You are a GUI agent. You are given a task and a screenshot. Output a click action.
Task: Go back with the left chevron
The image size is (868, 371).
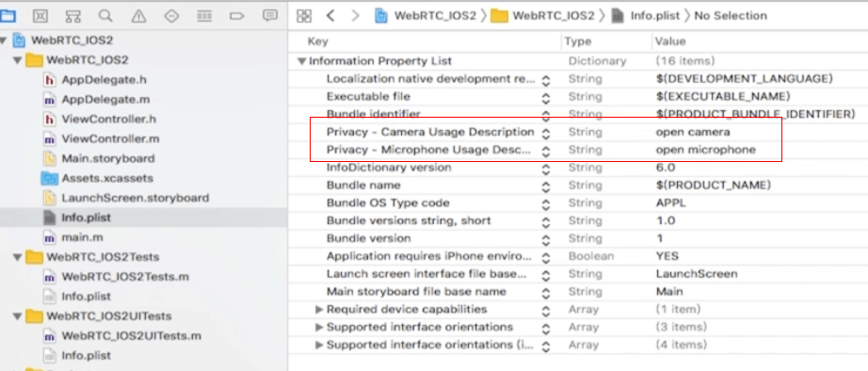(x=330, y=16)
